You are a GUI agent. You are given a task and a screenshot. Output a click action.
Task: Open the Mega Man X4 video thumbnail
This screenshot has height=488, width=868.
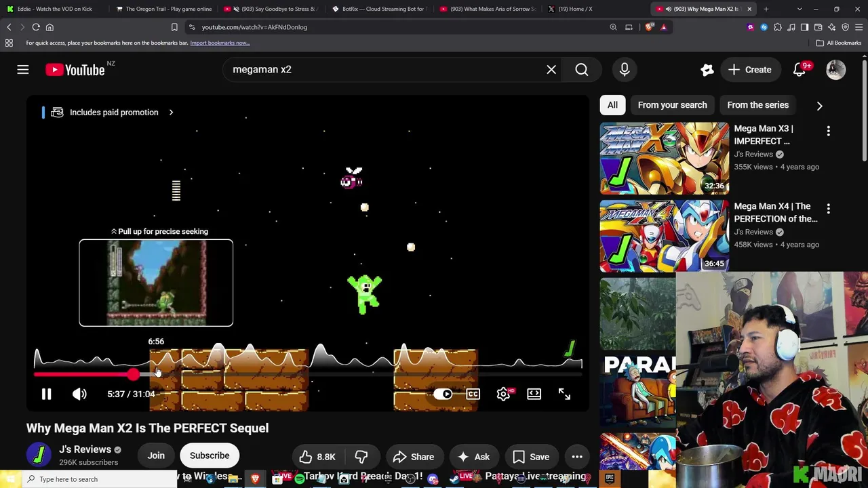click(x=665, y=236)
